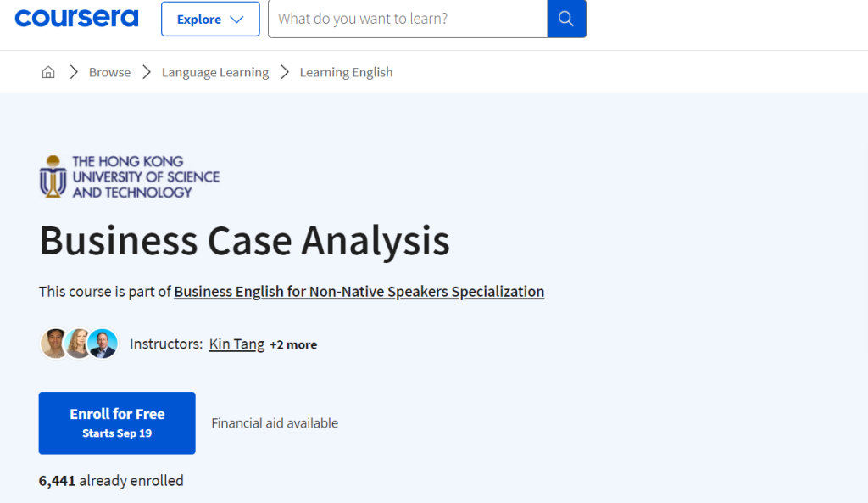Open the Explore dropdown menu
868x503 pixels.
click(x=210, y=19)
